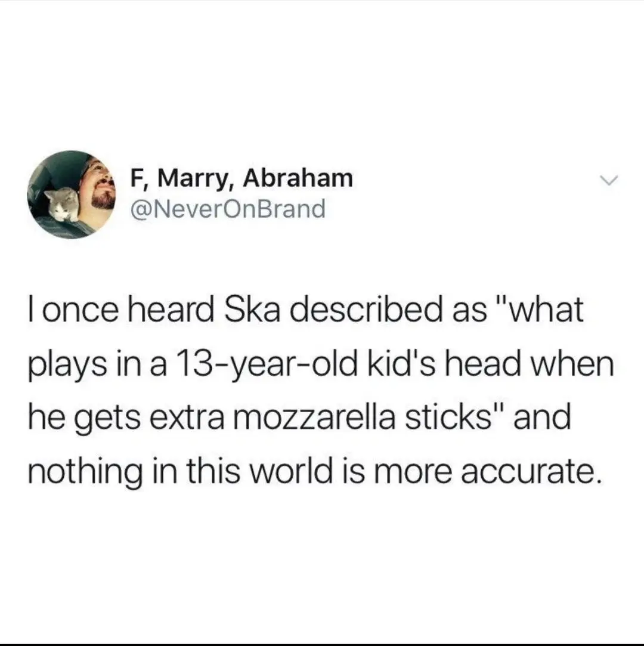This screenshot has height=646, width=644.
Task: Select the first line starting "I once heard"
Action: point(306,310)
